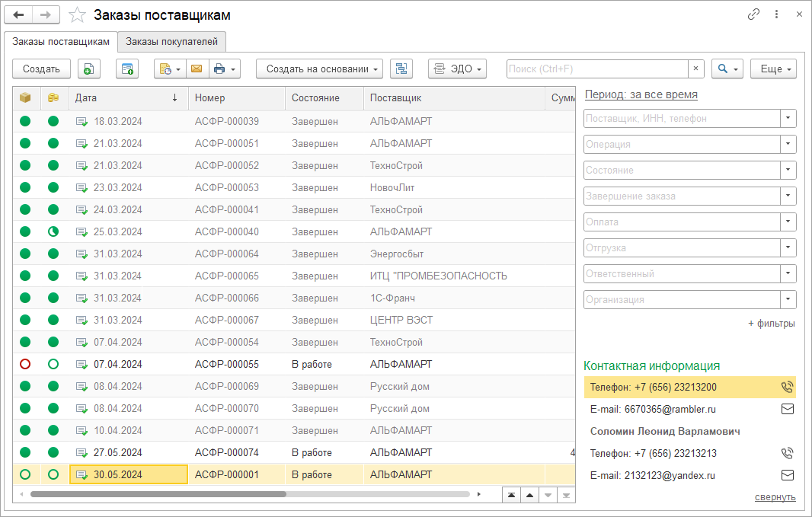Open the Еще menu
The image size is (812, 517).
point(773,69)
